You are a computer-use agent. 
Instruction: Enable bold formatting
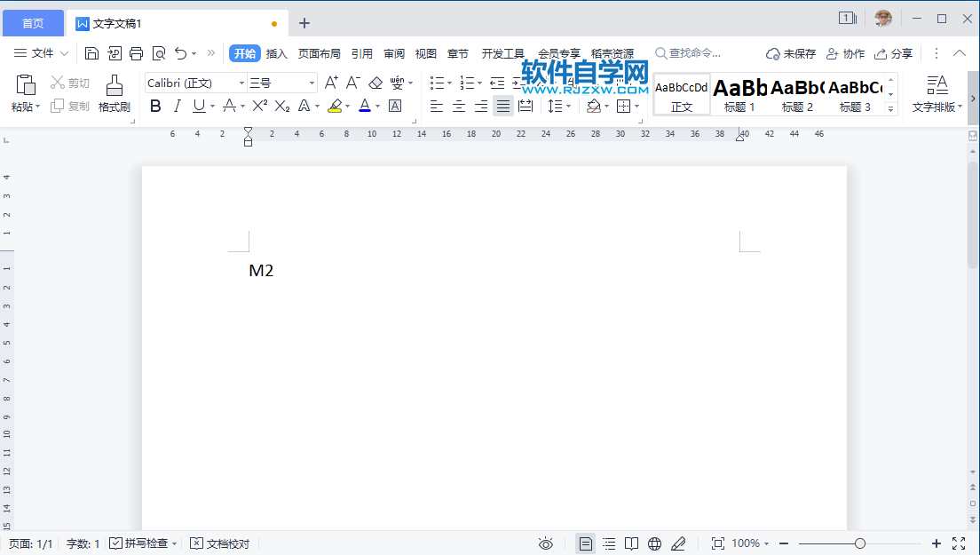click(155, 107)
